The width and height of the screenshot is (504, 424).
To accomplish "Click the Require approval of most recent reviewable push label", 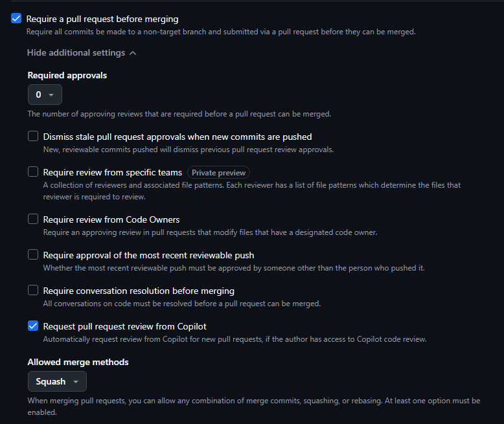I will coord(148,255).
